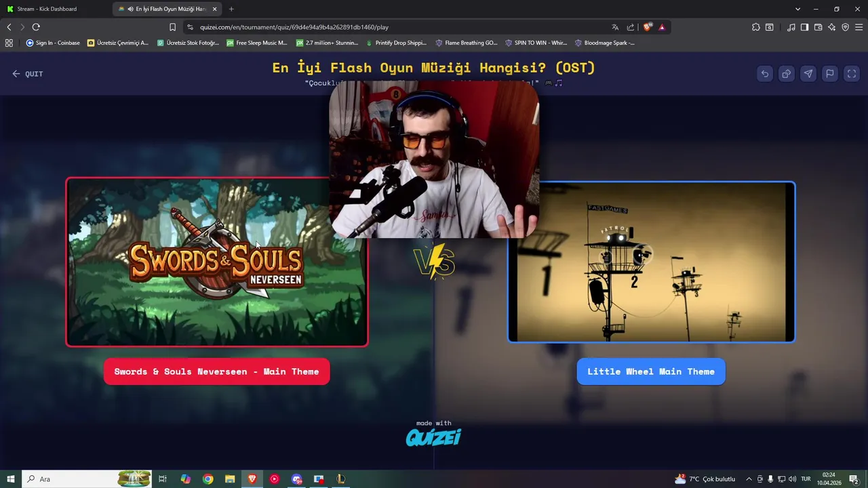Open Sign In - Coinbase bookmark
This screenshot has height=488, width=868.
(53, 43)
